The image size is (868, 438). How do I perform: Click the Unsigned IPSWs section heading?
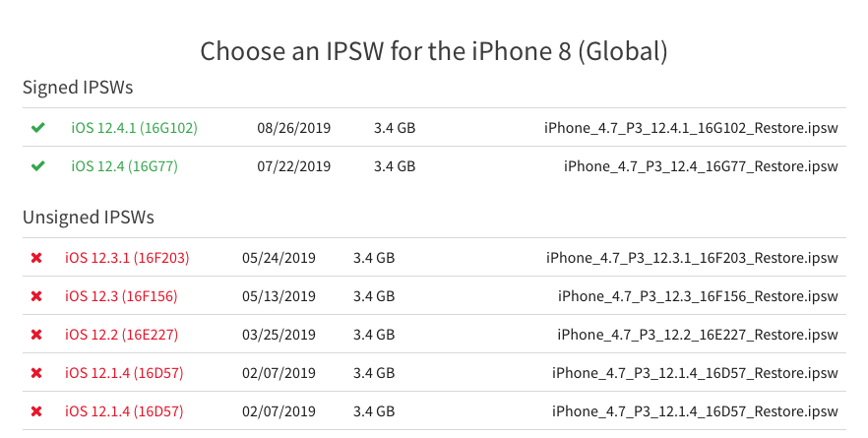89,218
